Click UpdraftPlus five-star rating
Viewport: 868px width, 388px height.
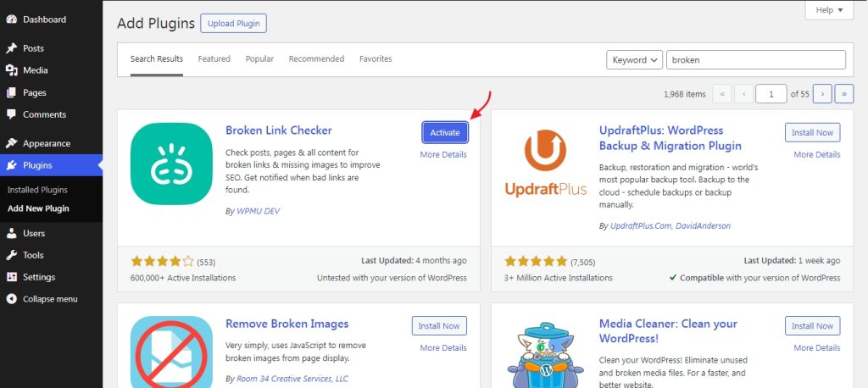pos(536,261)
